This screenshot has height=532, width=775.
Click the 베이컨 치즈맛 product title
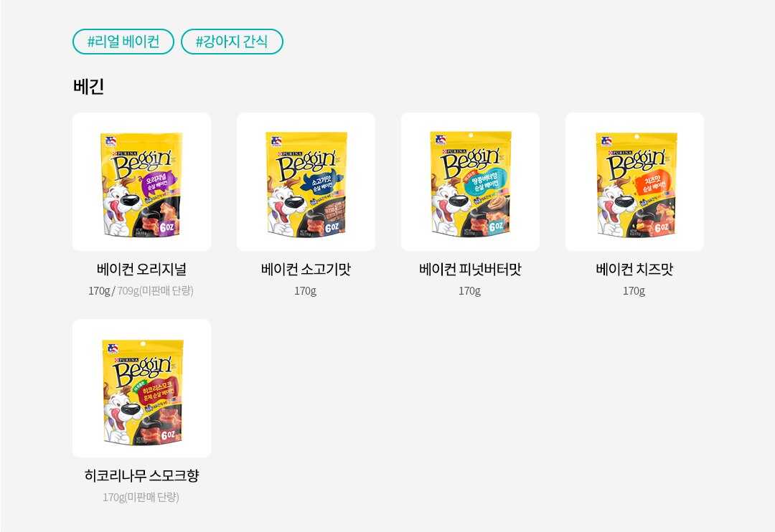[634, 269]
